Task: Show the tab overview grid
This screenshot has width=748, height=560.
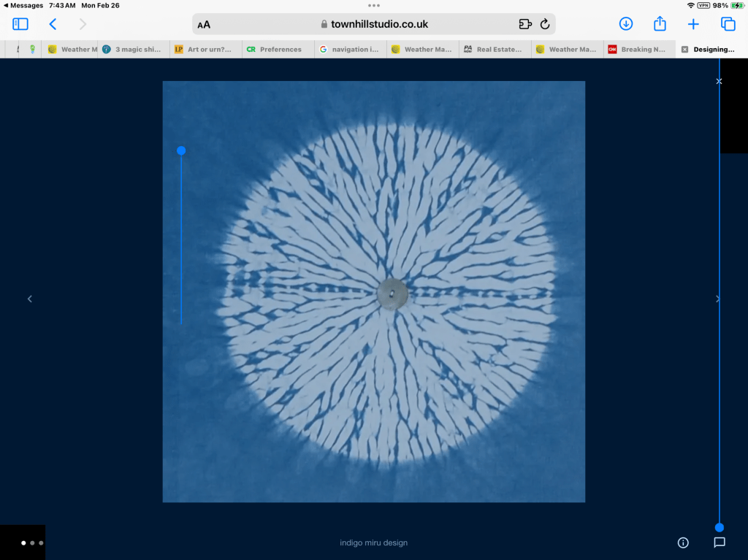Action: 728,24
